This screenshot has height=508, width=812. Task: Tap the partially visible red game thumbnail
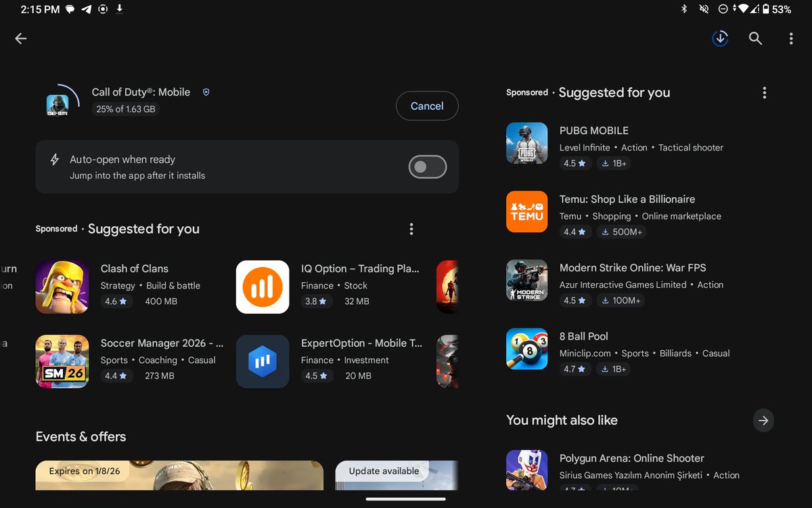pos(447,287)
